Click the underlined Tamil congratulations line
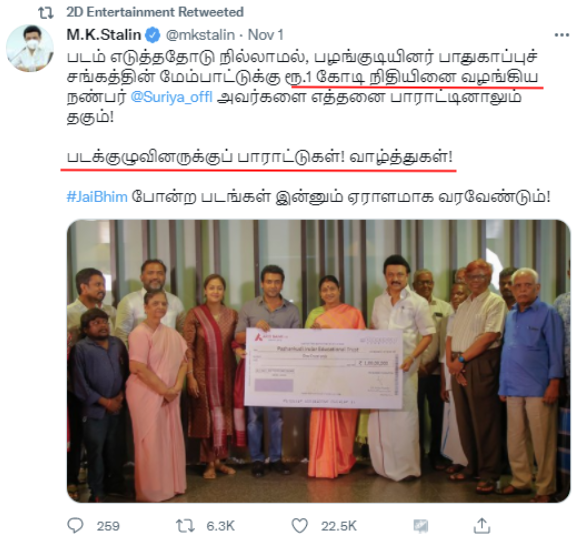This screenshot has width=581, height=539. pos(259,157)
